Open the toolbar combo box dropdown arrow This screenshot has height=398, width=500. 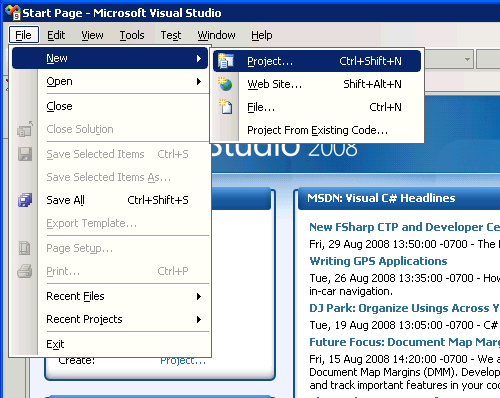coord(467,59)
